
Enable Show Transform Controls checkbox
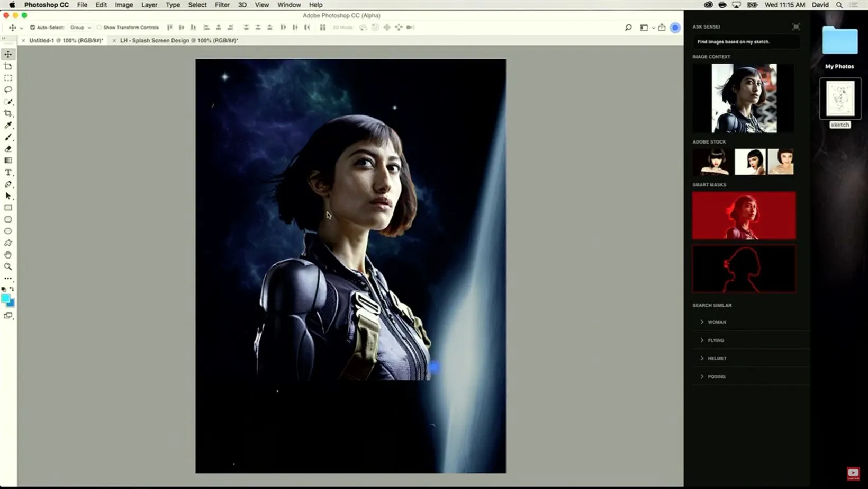click(100, 28)
